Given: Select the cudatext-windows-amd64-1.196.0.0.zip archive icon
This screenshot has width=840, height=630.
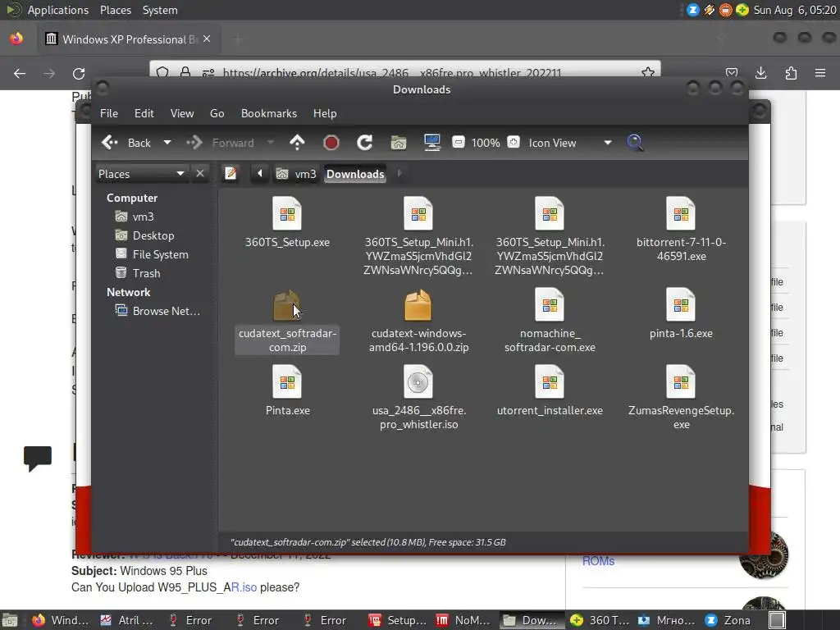Looking at the screenshot, I should (418, 305).
